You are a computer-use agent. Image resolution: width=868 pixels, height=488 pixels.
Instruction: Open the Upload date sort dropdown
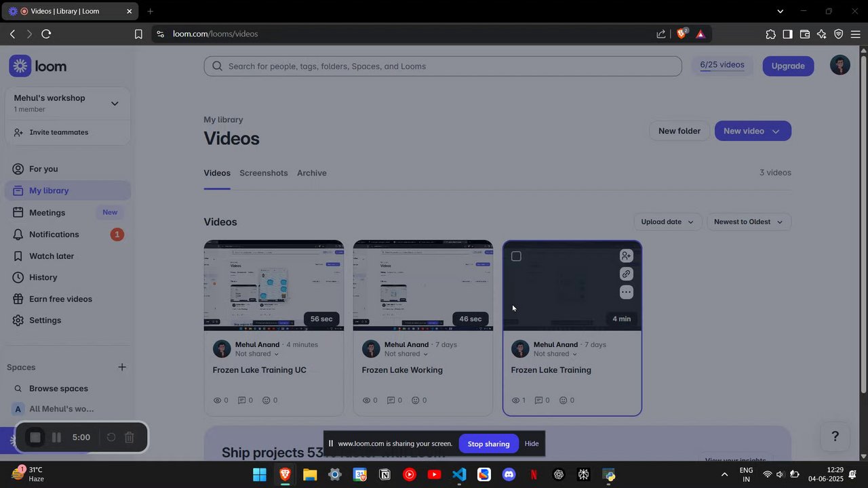tap(668, 222)
